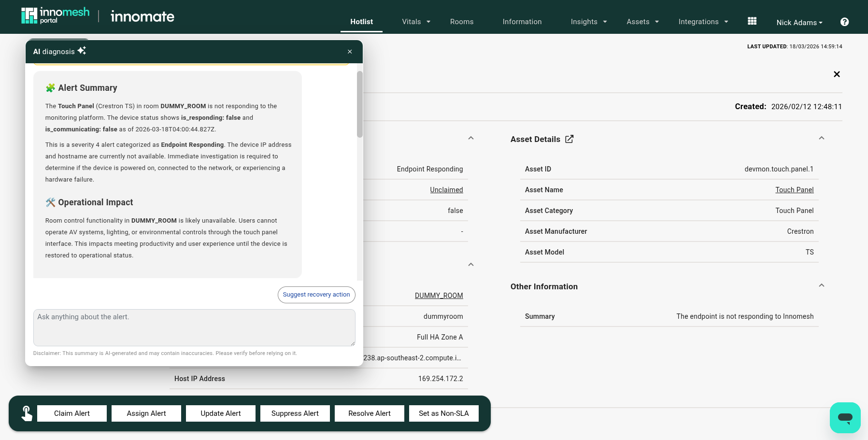Open the Vitals dropdown menu
868x440 pixels.
click(x=416, y=22)
